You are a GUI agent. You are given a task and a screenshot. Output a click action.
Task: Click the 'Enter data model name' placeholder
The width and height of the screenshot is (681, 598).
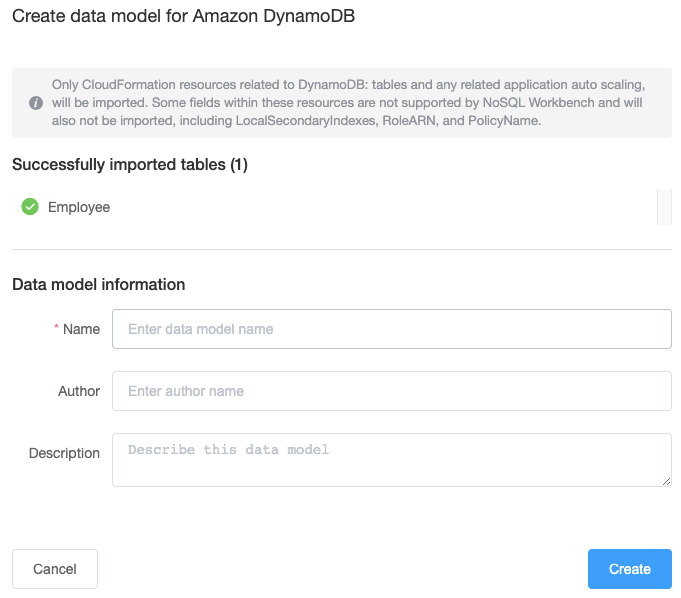(x=201, y=329)
